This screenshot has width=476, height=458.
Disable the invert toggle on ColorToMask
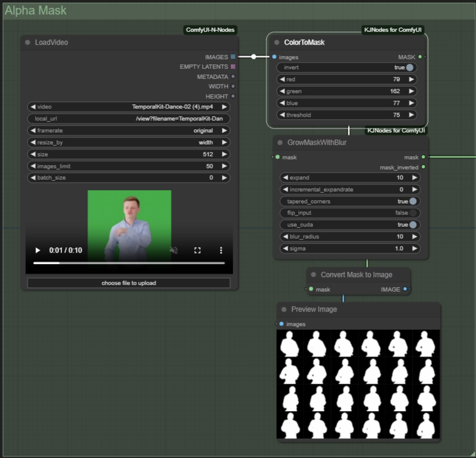pos(410,67)
